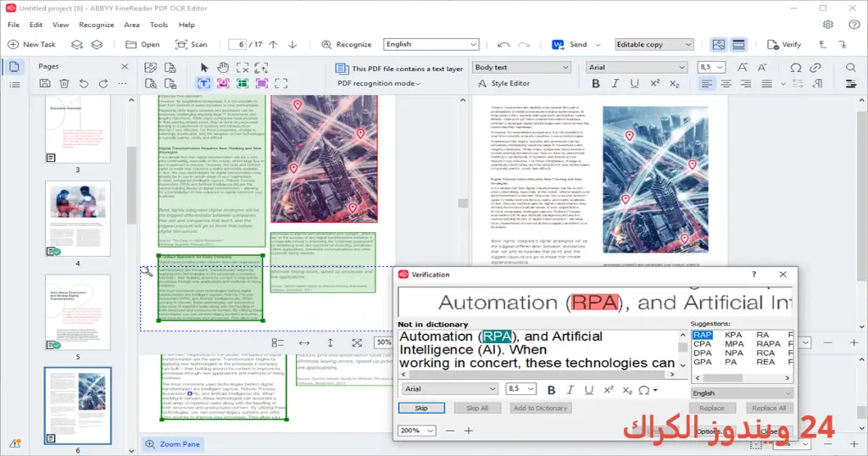Go to the previous page with up arrow
The image size is (868, 456).
[x=273, y=44]
